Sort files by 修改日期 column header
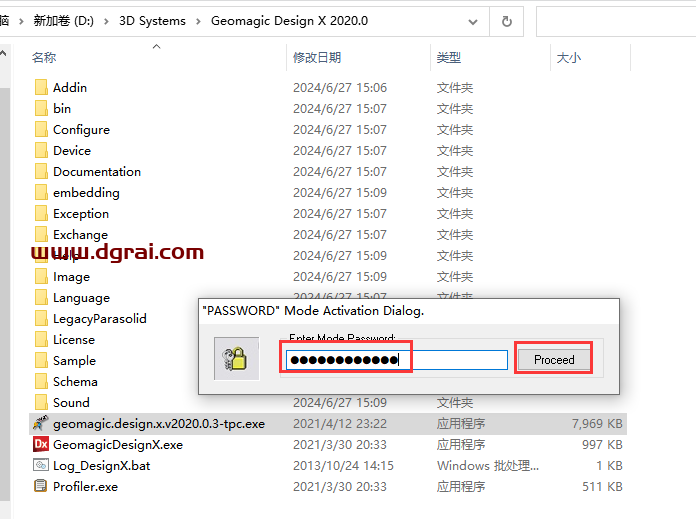The width and height of the screenshot is (696, 519). [316, 58]
